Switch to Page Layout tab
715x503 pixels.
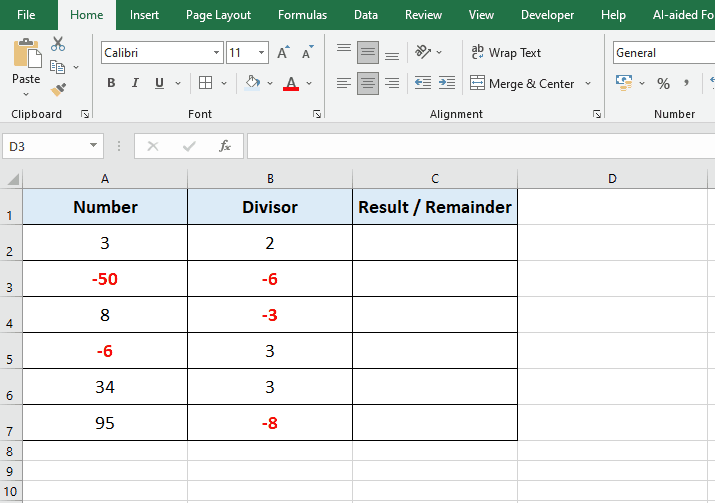[218, 15]
